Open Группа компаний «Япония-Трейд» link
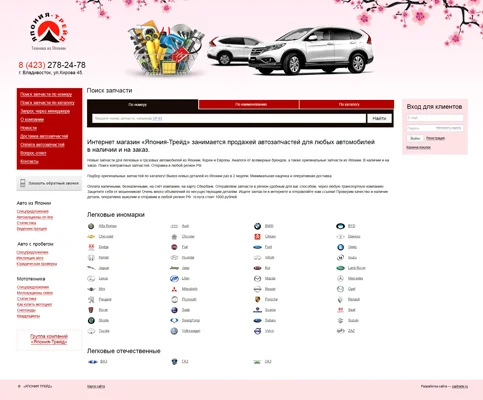Viewport: 483px width, 400px height. (x=49, y=339)
